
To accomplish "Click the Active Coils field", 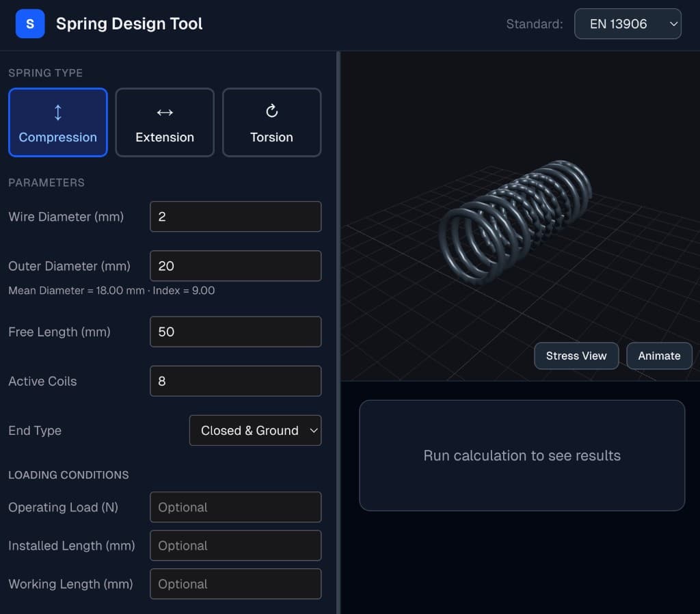I will pos(235,381).
